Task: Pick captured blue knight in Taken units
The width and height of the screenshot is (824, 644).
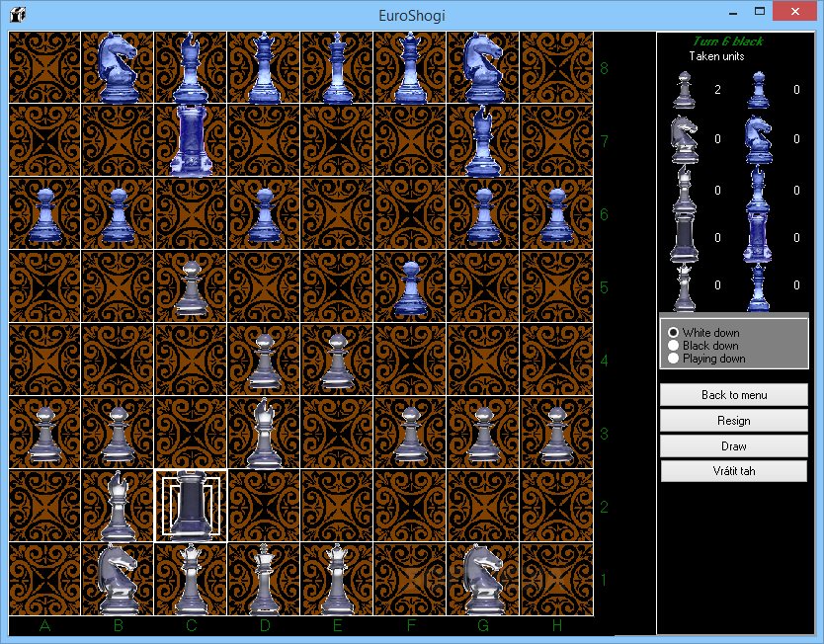Action: [757, 139]
